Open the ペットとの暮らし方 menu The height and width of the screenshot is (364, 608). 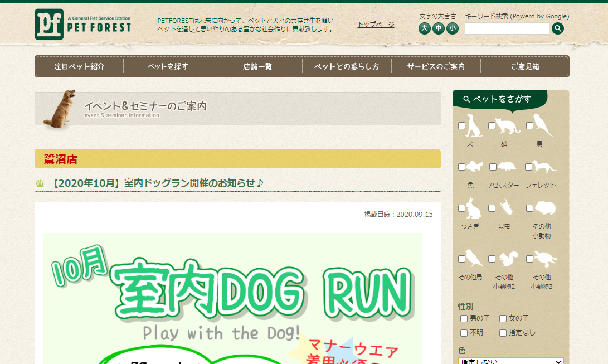tap(347, 66)
